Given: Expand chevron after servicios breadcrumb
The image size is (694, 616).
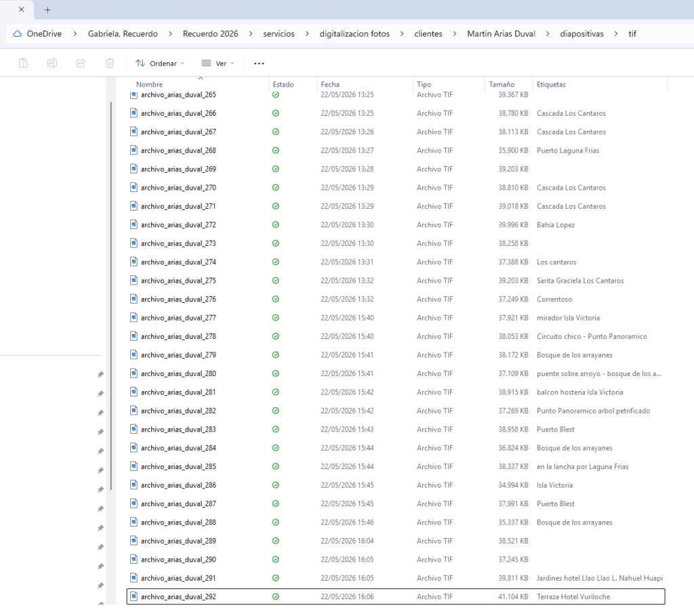Looking at the screenshot, I should click(x=307, y=34).
